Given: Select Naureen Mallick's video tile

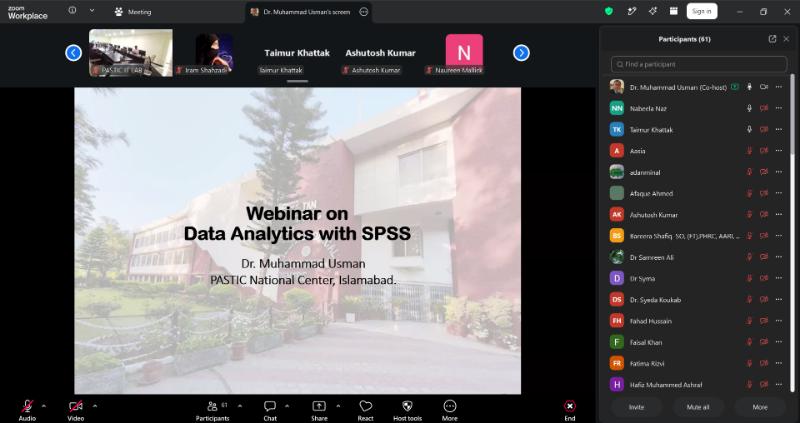Looking at the screenshot, I should click(464, 53).
